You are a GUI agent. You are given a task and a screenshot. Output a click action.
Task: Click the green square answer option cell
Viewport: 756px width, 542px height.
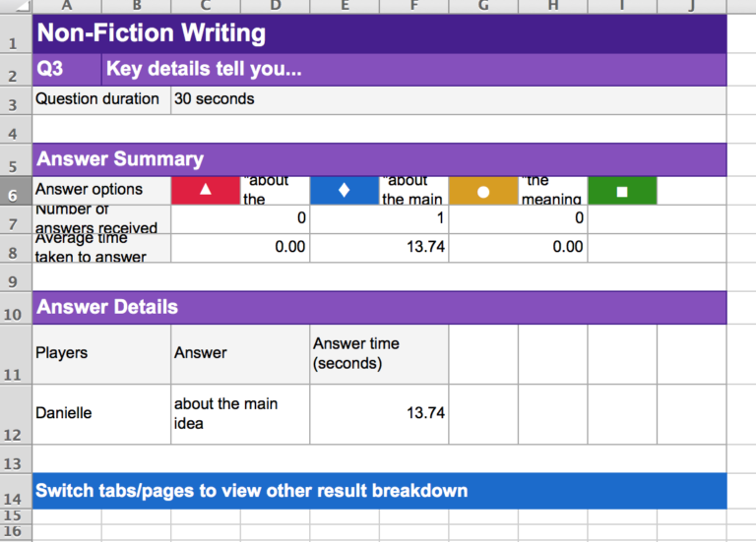click(x=621, y=191)
